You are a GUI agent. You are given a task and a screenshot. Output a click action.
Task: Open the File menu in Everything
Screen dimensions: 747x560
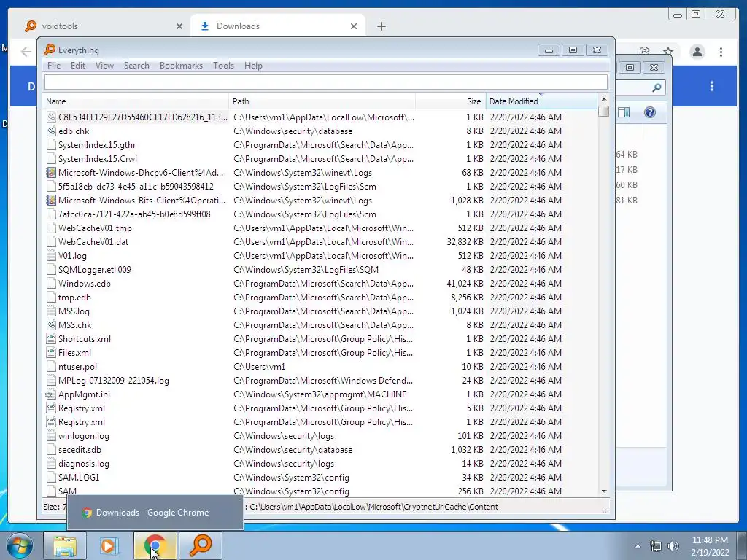point(54,65)
